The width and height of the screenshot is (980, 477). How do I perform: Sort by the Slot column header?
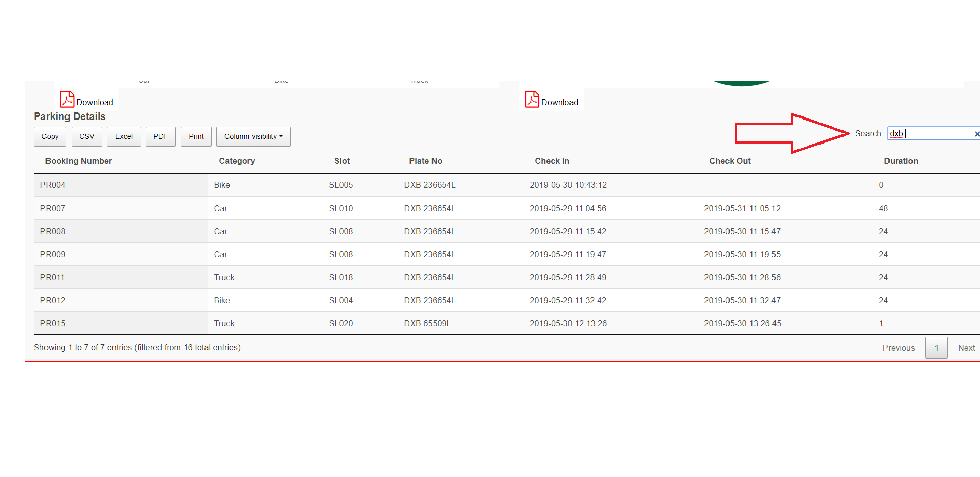pyautogui.click(x=342, y=161)
